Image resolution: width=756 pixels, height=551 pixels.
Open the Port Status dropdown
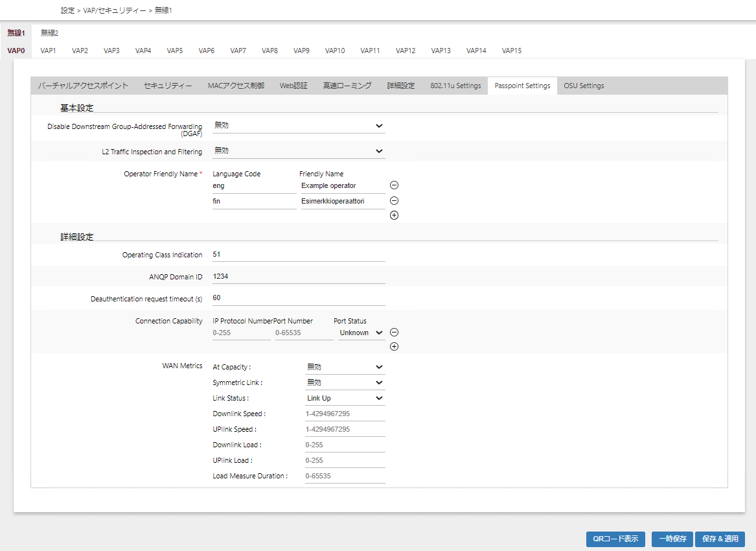coord(361,333)
